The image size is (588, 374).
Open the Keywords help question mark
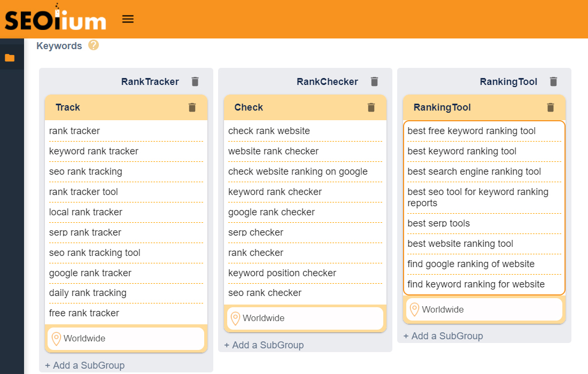click(x=94, y=45)
